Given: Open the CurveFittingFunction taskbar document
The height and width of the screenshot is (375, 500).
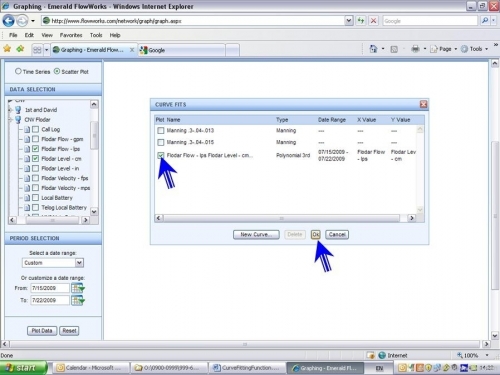Looking at the screenshot, I should 248,368.
